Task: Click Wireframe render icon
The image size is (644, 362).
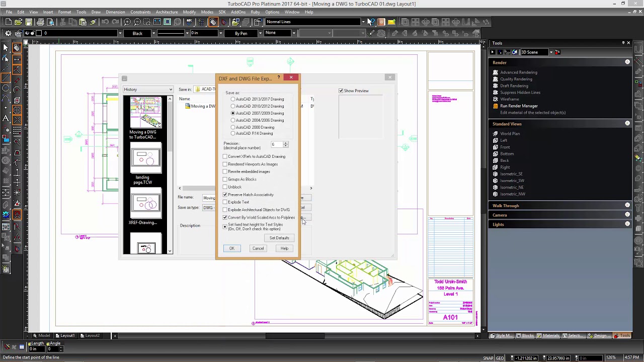Action: pos(496,99)
